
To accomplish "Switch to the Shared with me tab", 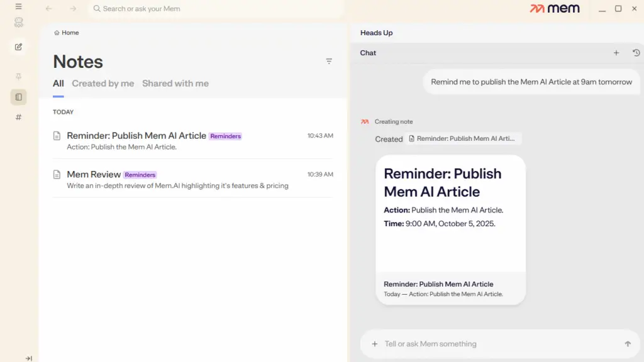I will [175, 84].
